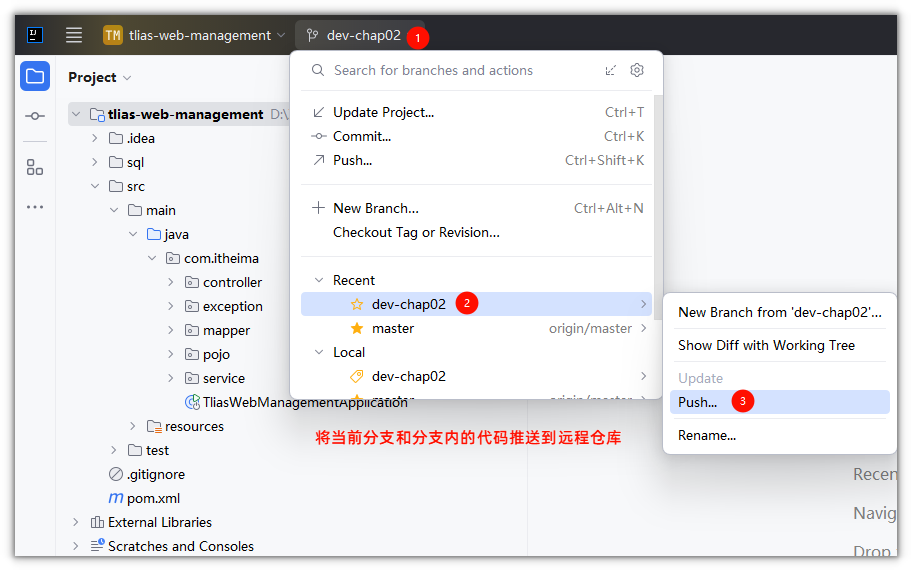Image resolution: width=912 pixels, height=571 pixels.
Task: Click the TliasWebManagementApplication class icon
Action: tap(192, 402)
